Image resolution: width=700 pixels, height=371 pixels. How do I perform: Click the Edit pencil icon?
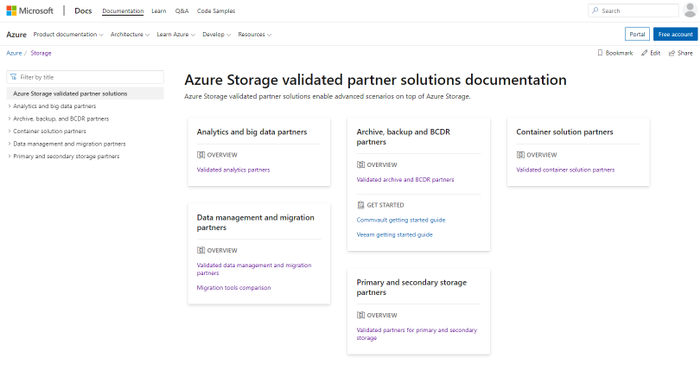(644, 53)
